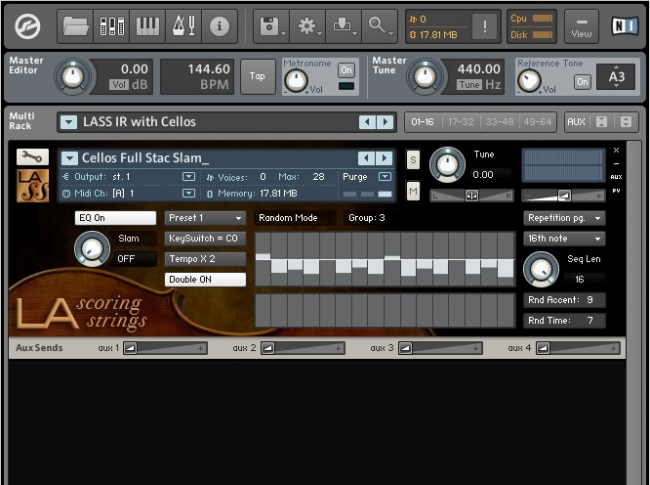The height and width of the screenshot is (485, 650).
Task: Switch to the 33-48 rack page
Action: click(500, 122)
